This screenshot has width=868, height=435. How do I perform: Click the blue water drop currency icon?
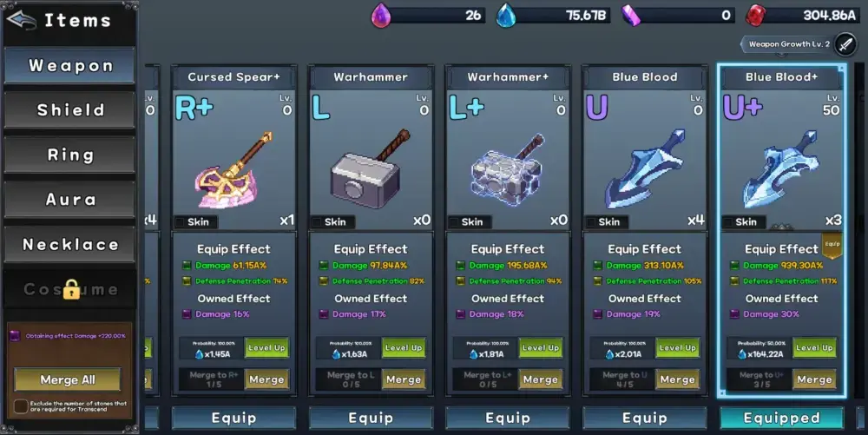click(x=505, y=15)
